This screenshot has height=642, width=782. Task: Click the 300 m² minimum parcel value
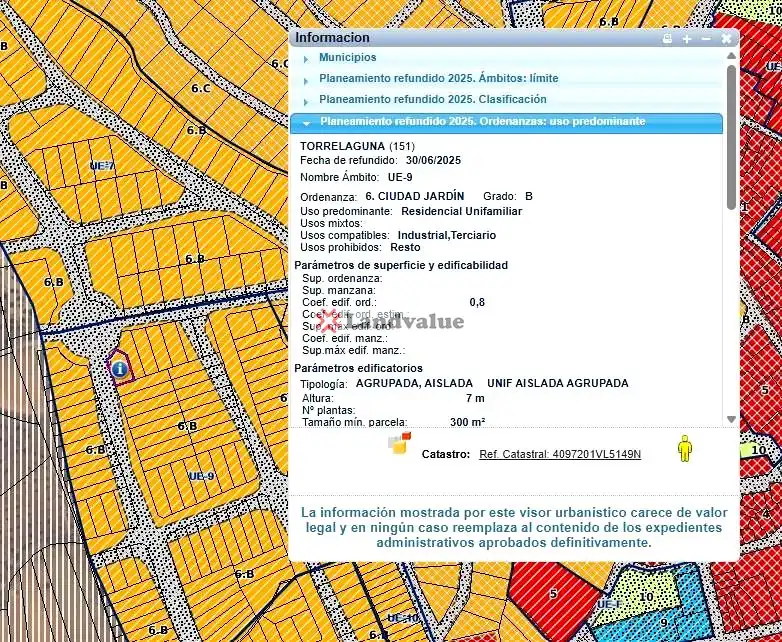coord(467,422)
